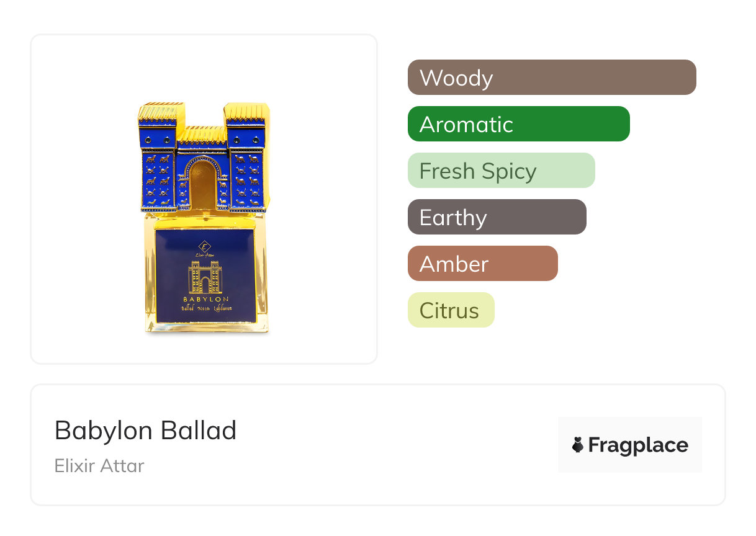
Task: Click the Fresh Spicy accord bar
Action: [501, 171]
